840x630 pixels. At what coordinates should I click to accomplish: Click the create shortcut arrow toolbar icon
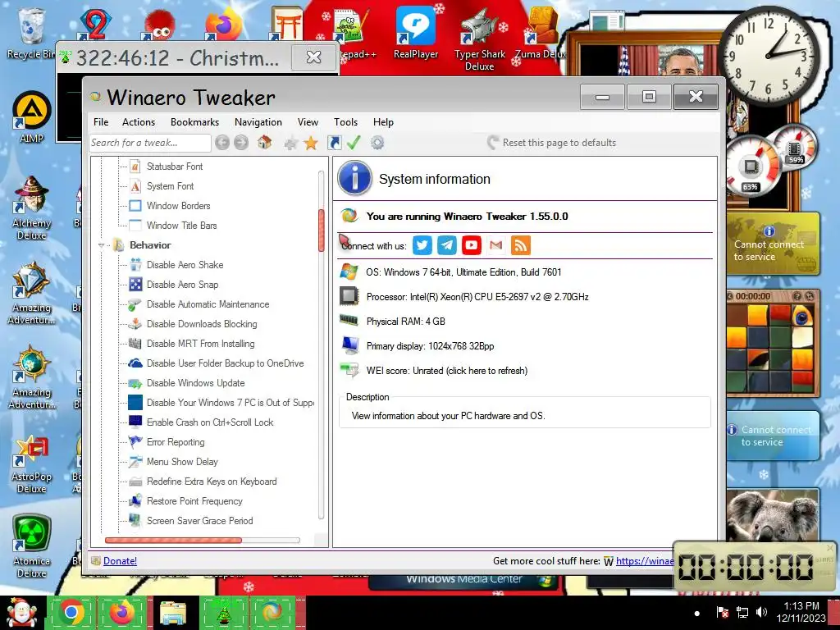[335, 143]
